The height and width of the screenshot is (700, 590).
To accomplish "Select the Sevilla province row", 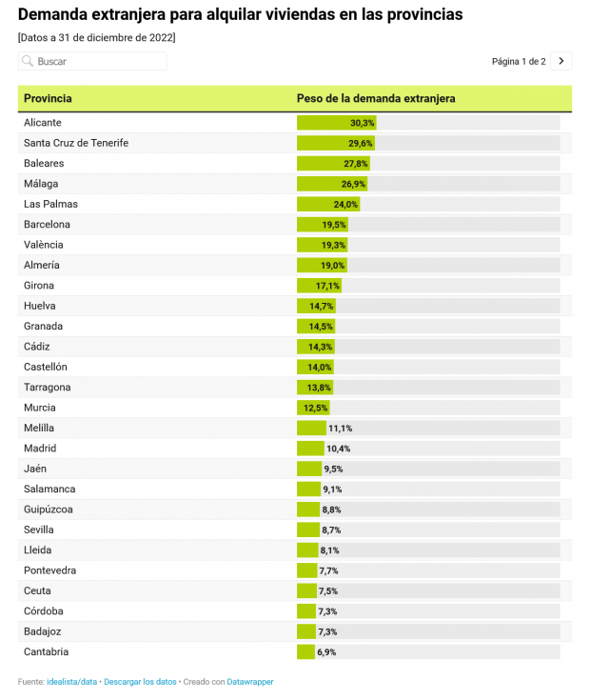I will (39, 530).
